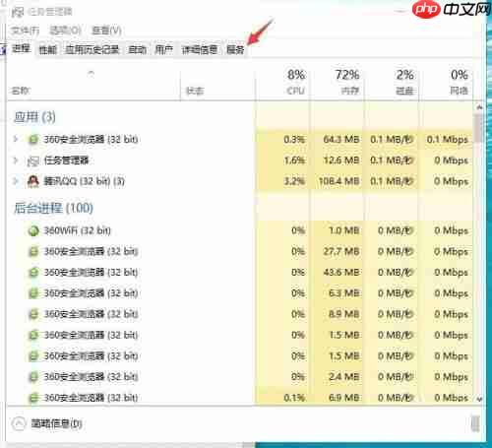Click the 360安全浏览器 icon in the 应用 group

[33, 140]
